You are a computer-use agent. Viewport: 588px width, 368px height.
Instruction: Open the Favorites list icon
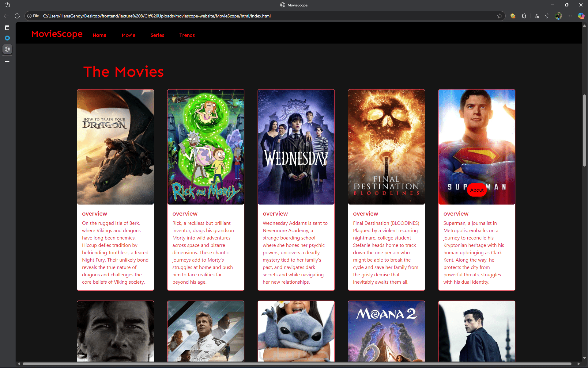(548, 16)
